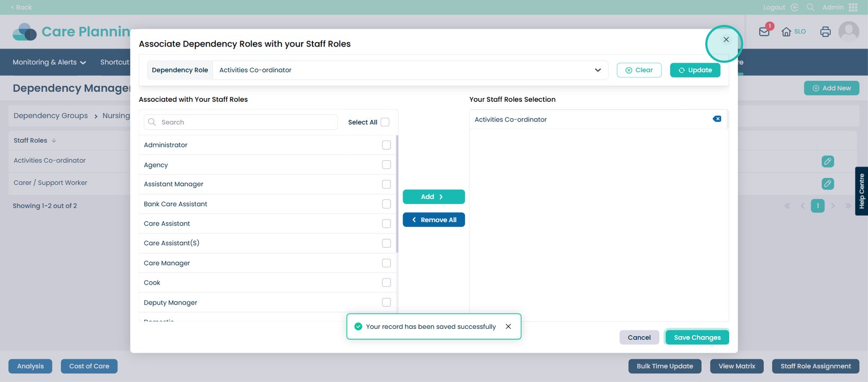
Task: Dismiss the saved successfully notification
Action: click(508, 327)
